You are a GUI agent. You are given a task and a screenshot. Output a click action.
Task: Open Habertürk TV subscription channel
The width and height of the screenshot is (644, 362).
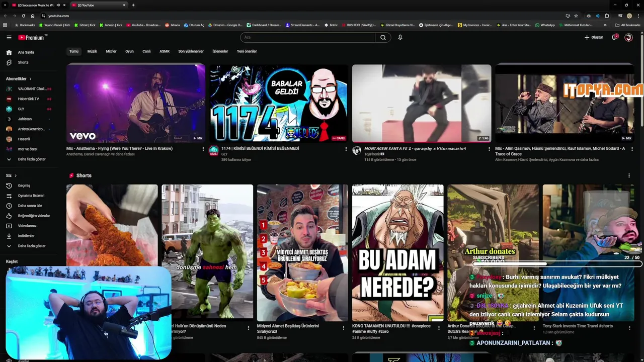tap(29, 99)
